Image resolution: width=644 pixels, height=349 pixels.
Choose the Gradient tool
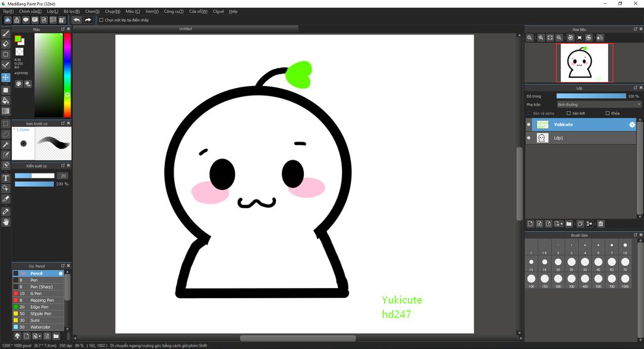coord(6,111)
